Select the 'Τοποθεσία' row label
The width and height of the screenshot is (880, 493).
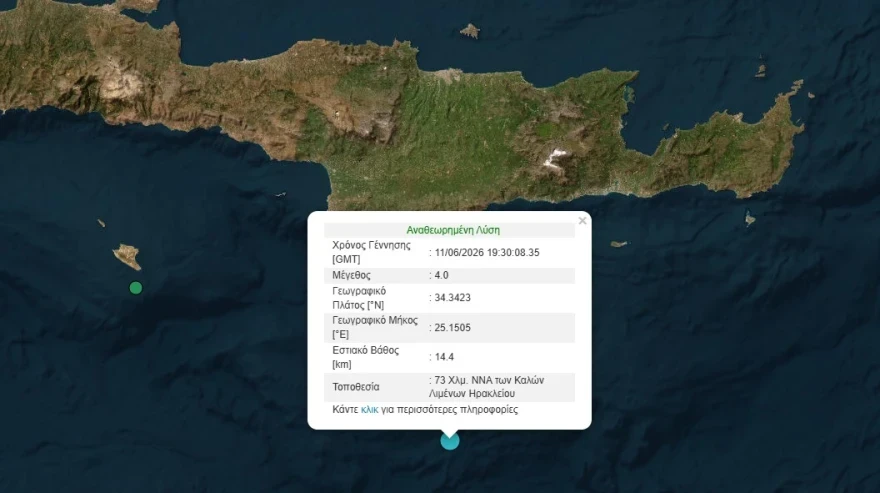[x=356, y=387]
